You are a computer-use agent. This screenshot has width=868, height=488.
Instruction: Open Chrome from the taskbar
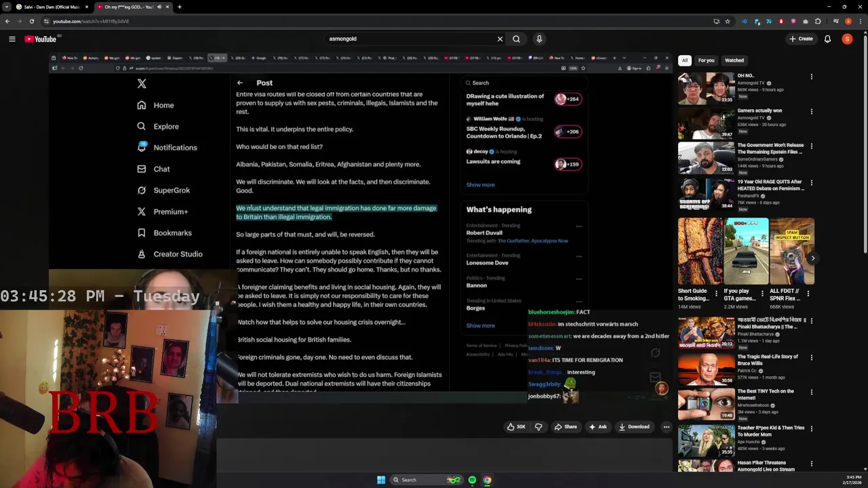[487, 480]
